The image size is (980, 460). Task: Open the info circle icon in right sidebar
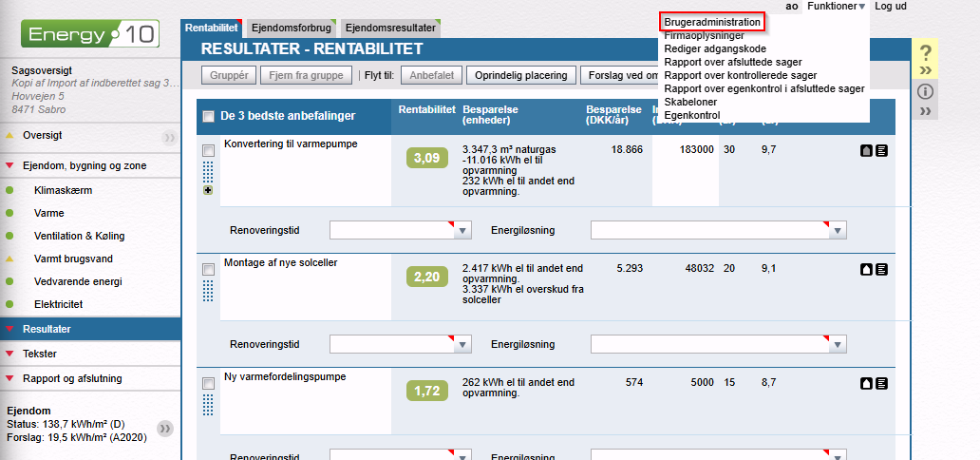[x=926, y=92]
